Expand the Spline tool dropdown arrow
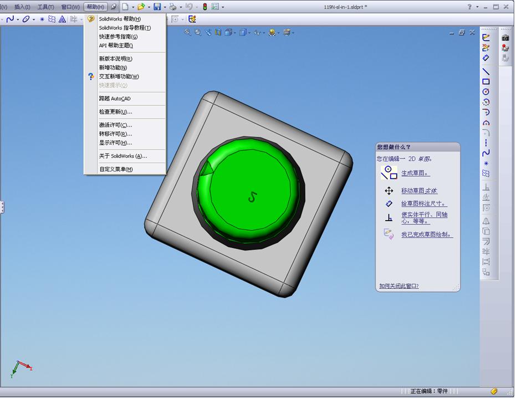Image resolution: width=532 pixels, height=399 pixels. pos(18,19)
